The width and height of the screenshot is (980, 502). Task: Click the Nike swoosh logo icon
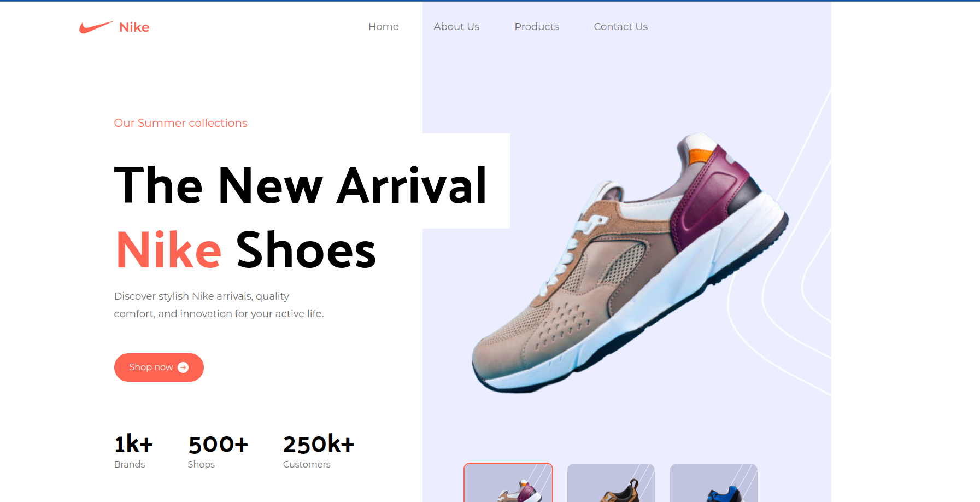pyautogui.click(x=96, y=27)
